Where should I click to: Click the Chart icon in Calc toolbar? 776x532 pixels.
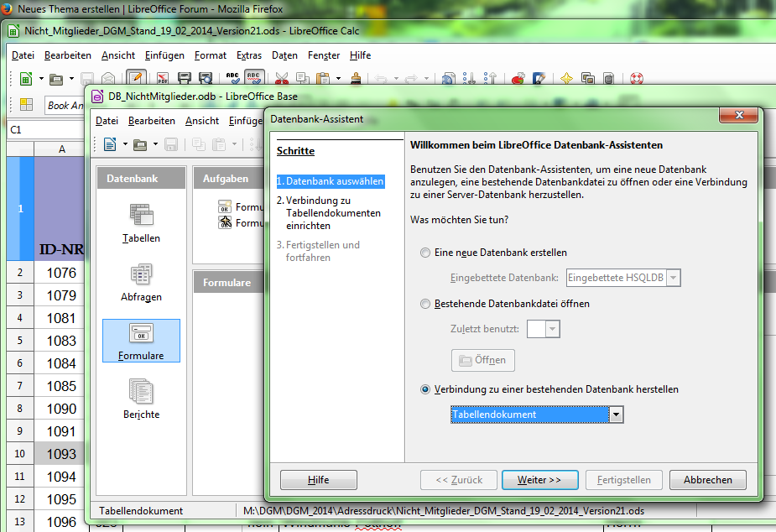[x=518, y=79]
